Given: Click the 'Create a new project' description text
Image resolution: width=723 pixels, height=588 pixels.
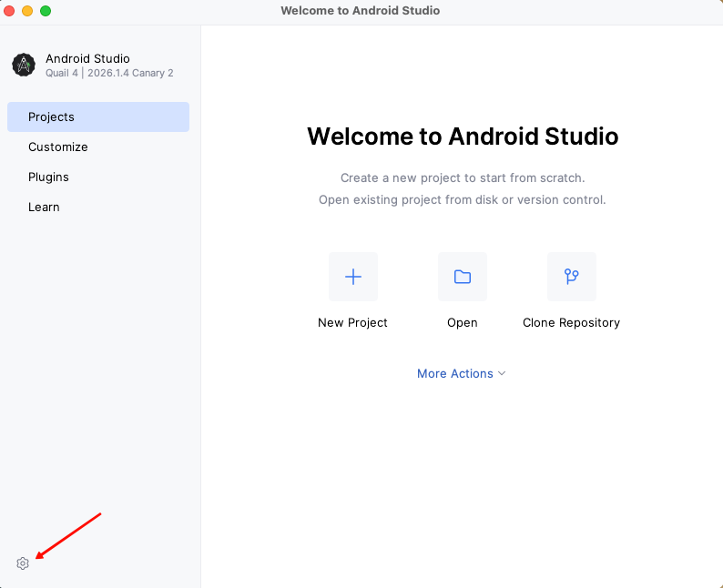Looking at the screenshot, I should [x=463, y=177].
